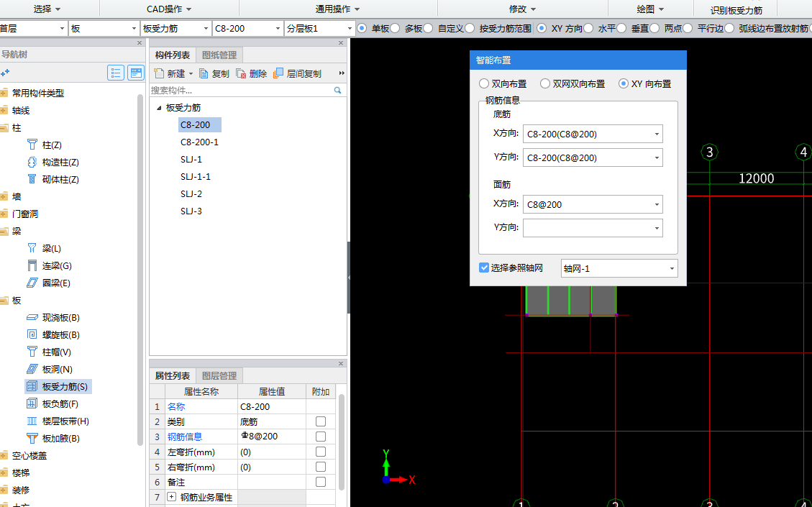The image size is (812, 507).
Task: Select the 单板 radio option in toolbar
Action: (x=362, y=28)
